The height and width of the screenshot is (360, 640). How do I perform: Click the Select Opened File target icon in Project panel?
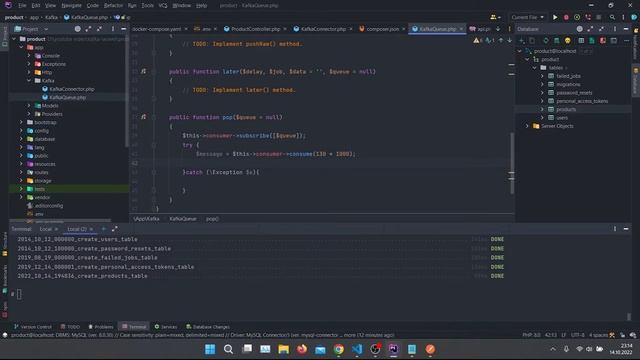[78, 29]
